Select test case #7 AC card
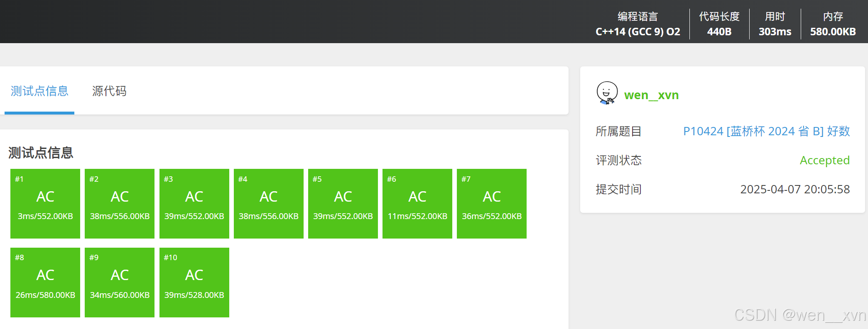 click(492, 204)
